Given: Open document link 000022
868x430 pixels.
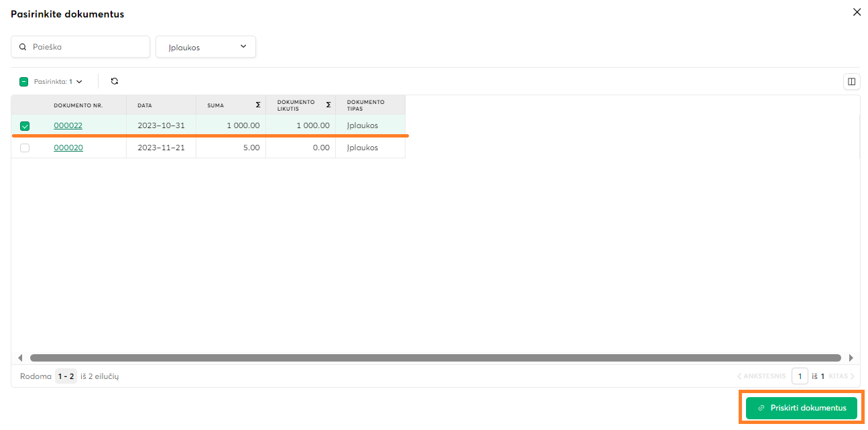Looking at the screenshot, I should (68, 125).
